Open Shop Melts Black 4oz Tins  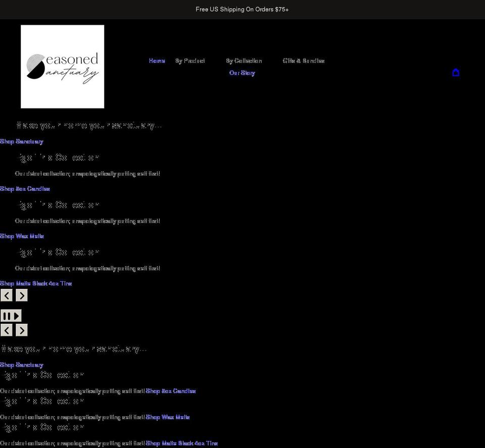tap(36, 283)
